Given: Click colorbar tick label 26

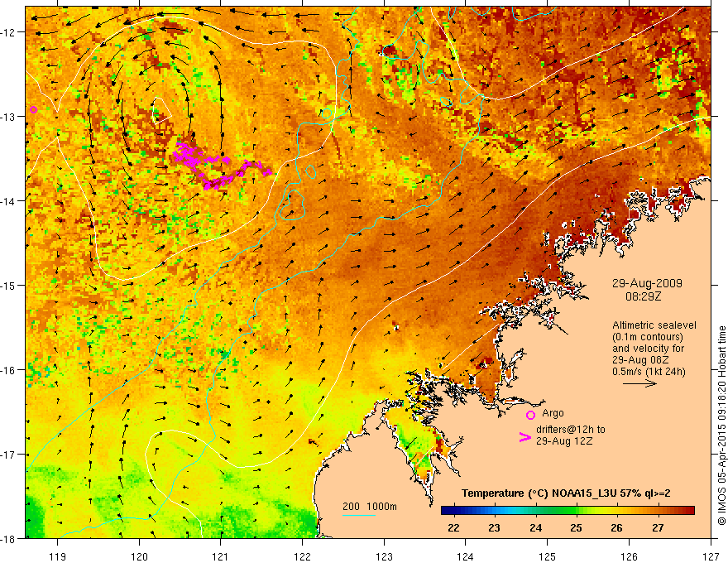Looking at the screenshot, I should [x=616, y=527].
